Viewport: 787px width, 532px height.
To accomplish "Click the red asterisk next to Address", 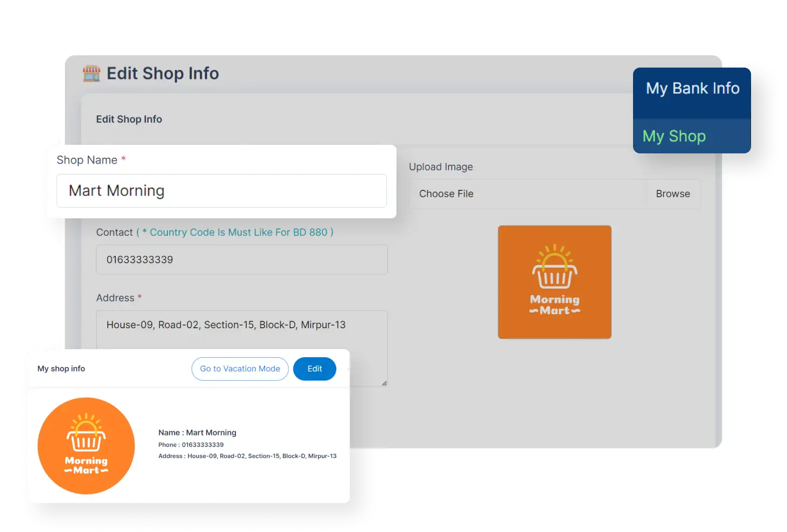I will click(139, 297).
